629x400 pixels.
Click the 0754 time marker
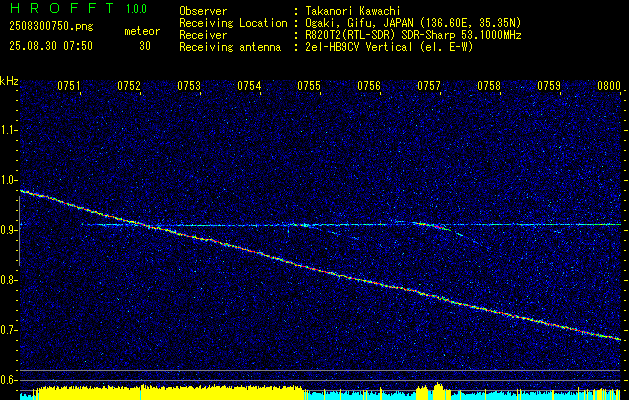click(249, 86)
